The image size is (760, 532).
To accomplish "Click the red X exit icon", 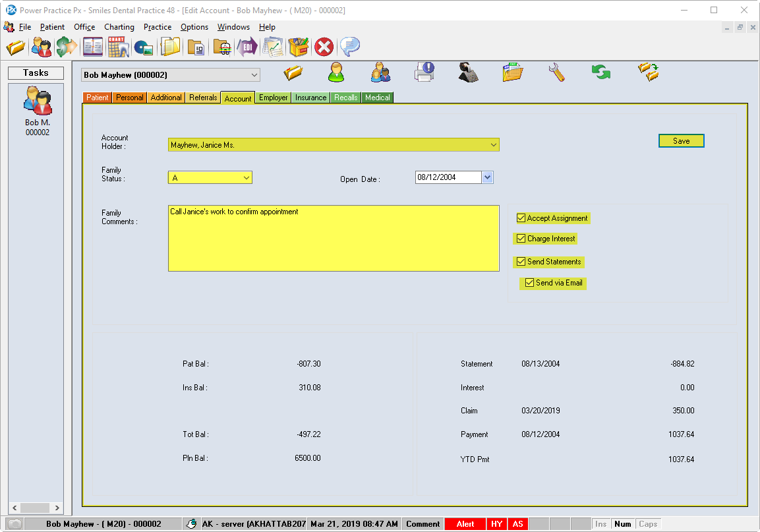I will pos(323,47).
